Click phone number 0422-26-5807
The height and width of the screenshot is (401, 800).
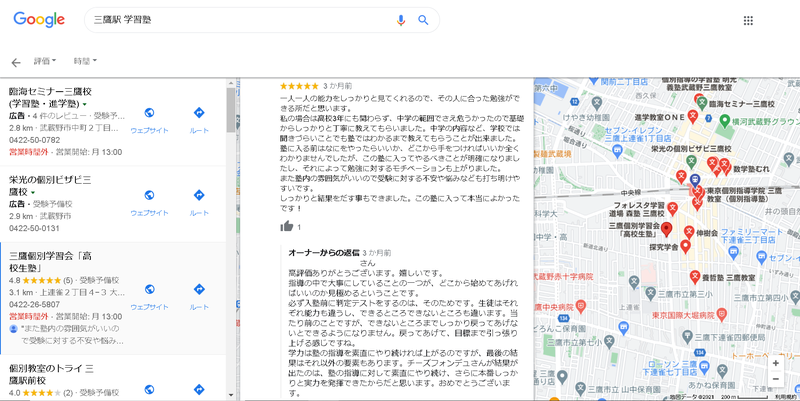(x=35, y=305)
